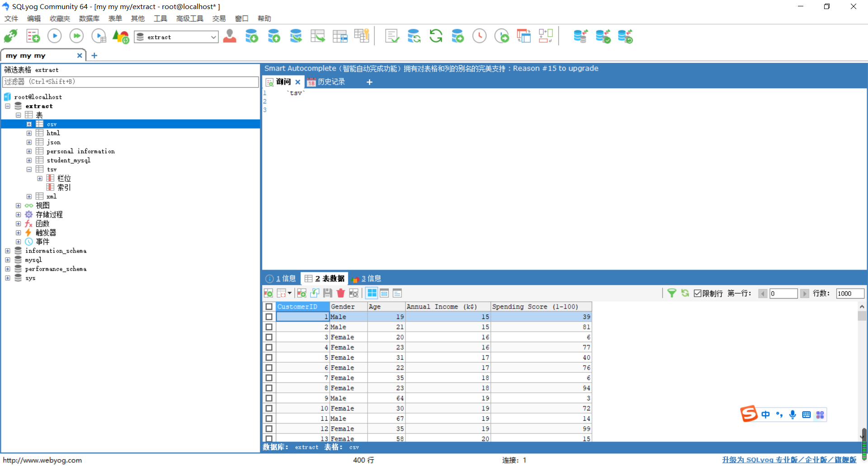The height and width of the screenshot is (466, 868).
Task: Open the 高级工具 menu
Action: point(190,19)
